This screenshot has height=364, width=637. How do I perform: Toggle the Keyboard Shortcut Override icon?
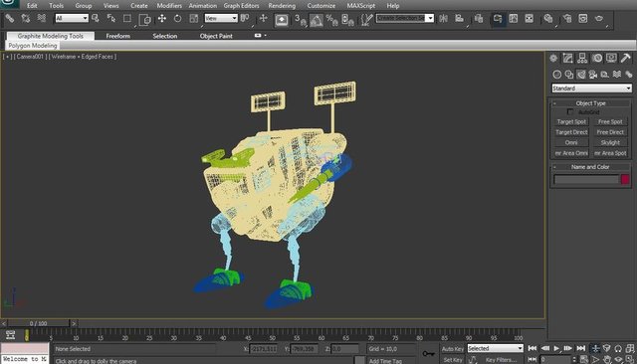click(x=282, y=20)
